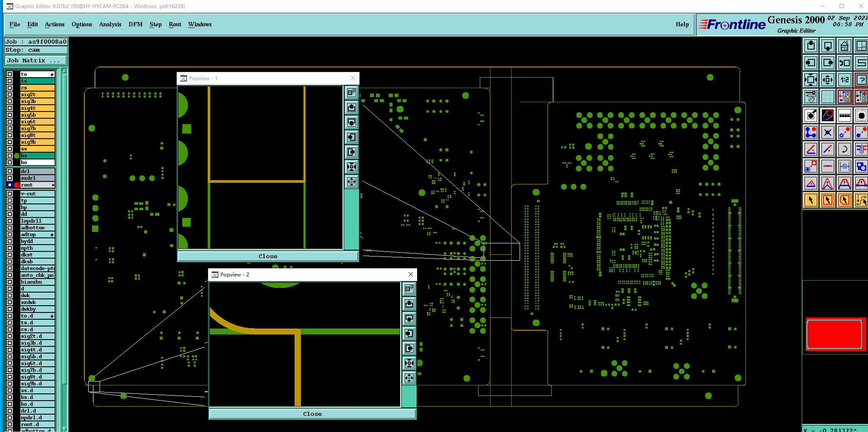
Task: Toggle the checkbox for layer sig2t
Action: (10, 95)
